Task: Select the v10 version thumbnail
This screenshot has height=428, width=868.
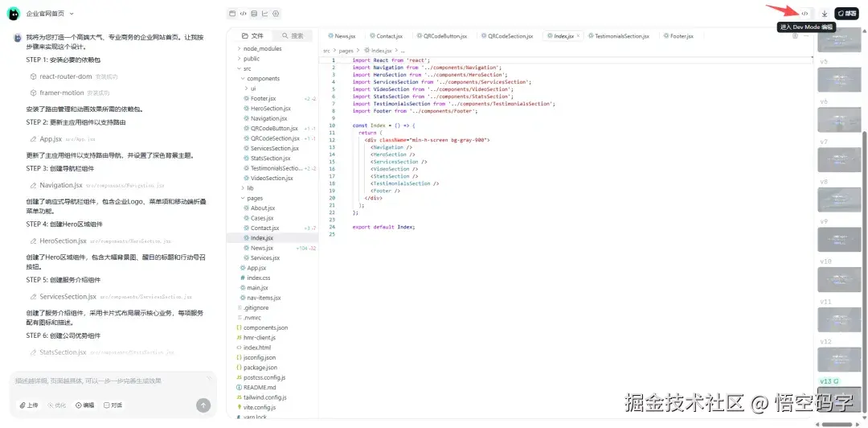Action: point(839,279)
